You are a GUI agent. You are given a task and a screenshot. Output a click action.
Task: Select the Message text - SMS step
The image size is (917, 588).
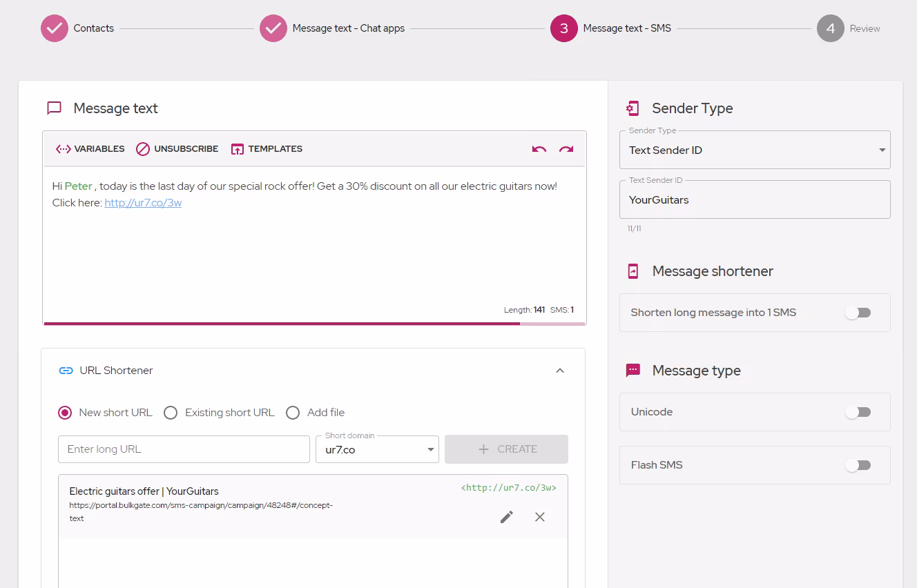627,28
